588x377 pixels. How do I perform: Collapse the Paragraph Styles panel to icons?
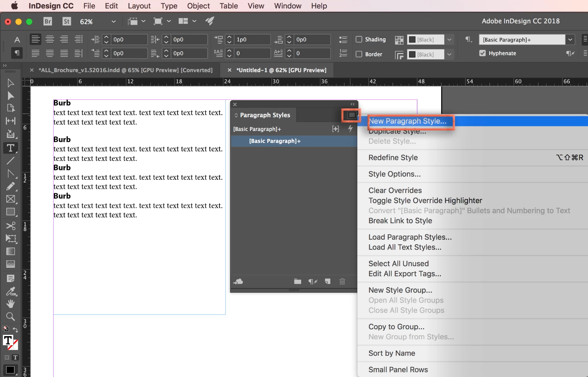(352, 104)
